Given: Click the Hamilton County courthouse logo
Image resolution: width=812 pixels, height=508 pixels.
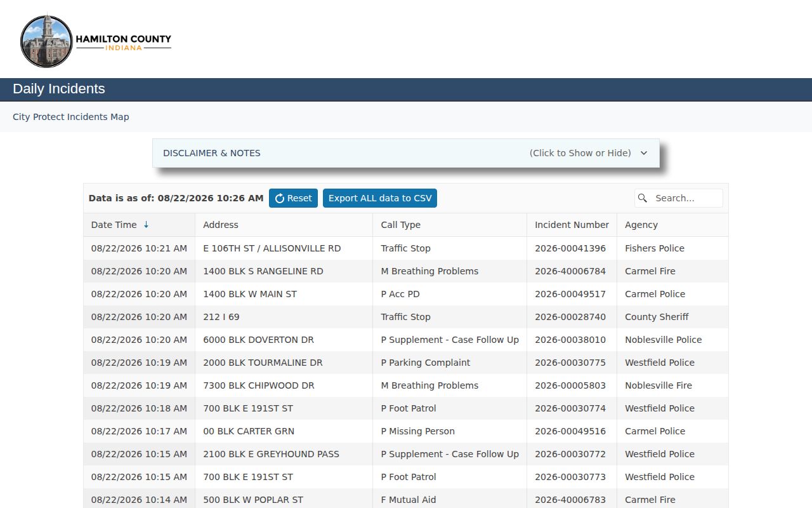Looking at the screenshot, I should coord(96,41).
